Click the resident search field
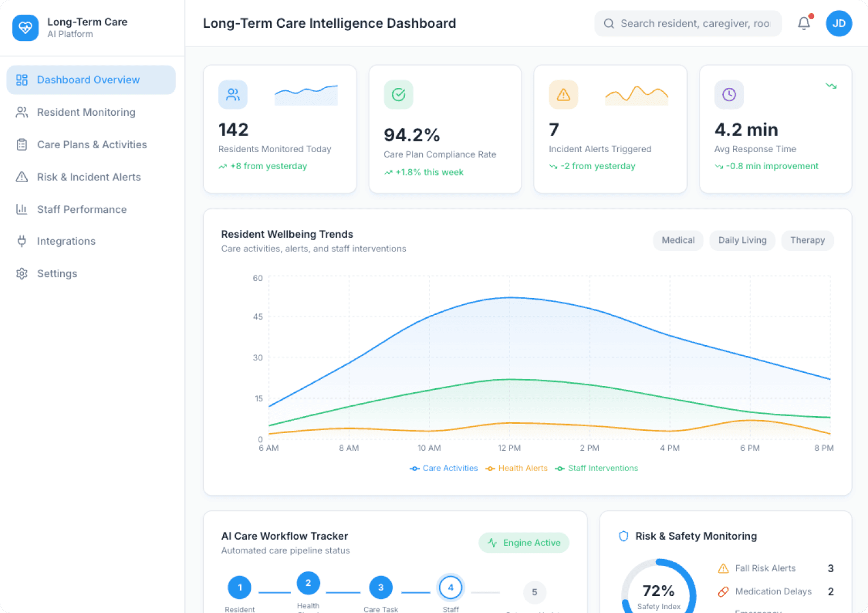 pyautogui.click(x=688, y=23)
